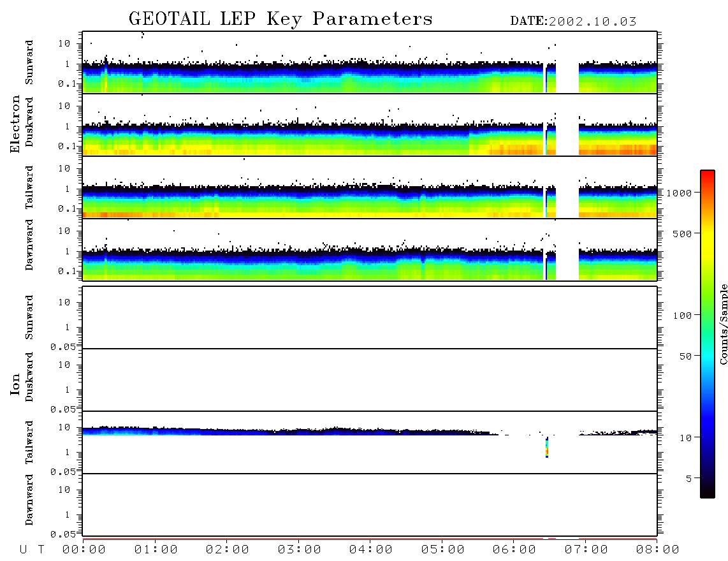Viewport: 728px width, 561px height.
Task: Click the Ion "Sunward" panel label
Action: tap(29, 317)
